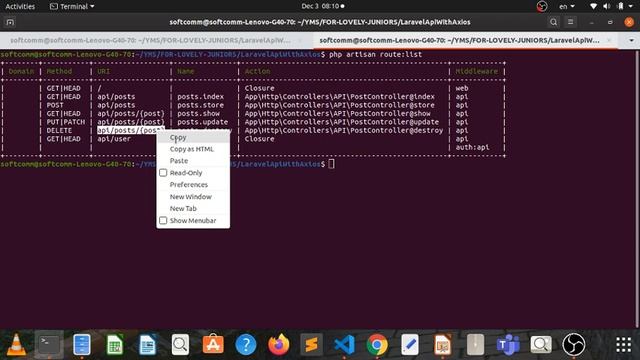Image resolution: width=640 pixels, height=360 pixels.
Task: Click the Middleware column header
Action: tap(476, 71)
